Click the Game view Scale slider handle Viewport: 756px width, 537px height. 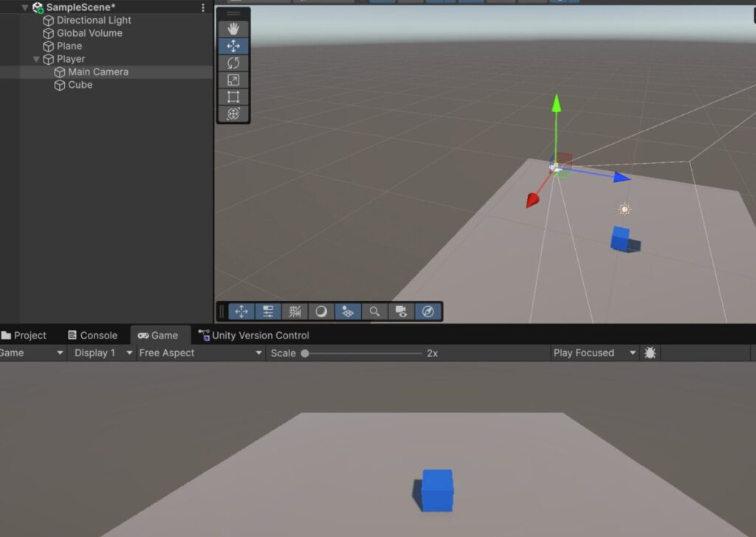click(x=305, y=353)
